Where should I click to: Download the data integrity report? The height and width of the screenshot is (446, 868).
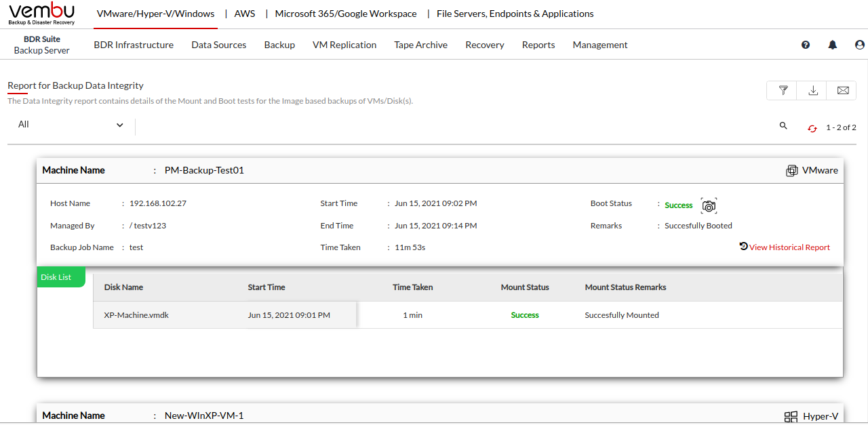pyautogui.click(x=812, y=90)
